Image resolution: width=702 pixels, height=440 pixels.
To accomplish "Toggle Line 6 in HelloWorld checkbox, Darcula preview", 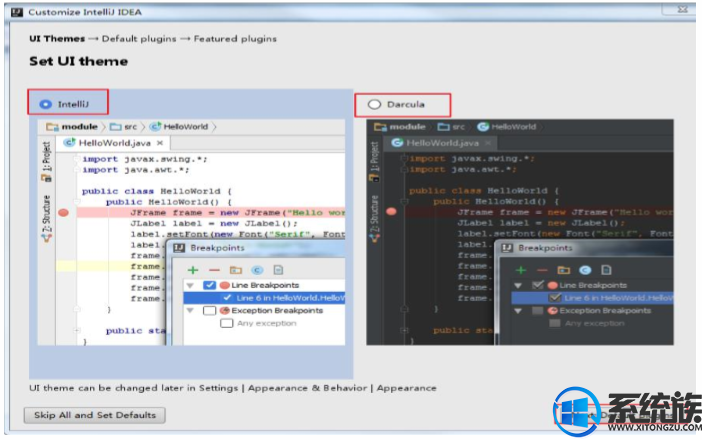I will 555,298.
